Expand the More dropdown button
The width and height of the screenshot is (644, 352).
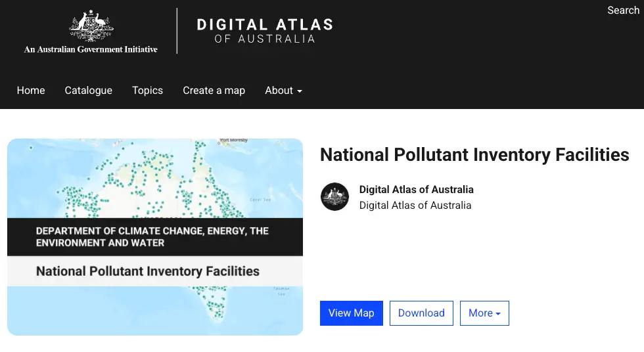coord(485,313)
